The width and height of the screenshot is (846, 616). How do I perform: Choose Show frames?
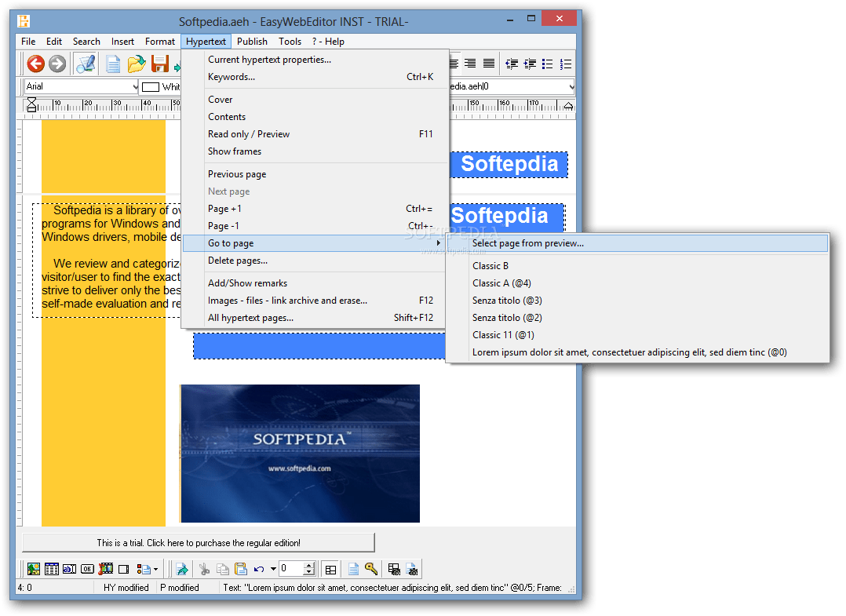pos(315,151)
